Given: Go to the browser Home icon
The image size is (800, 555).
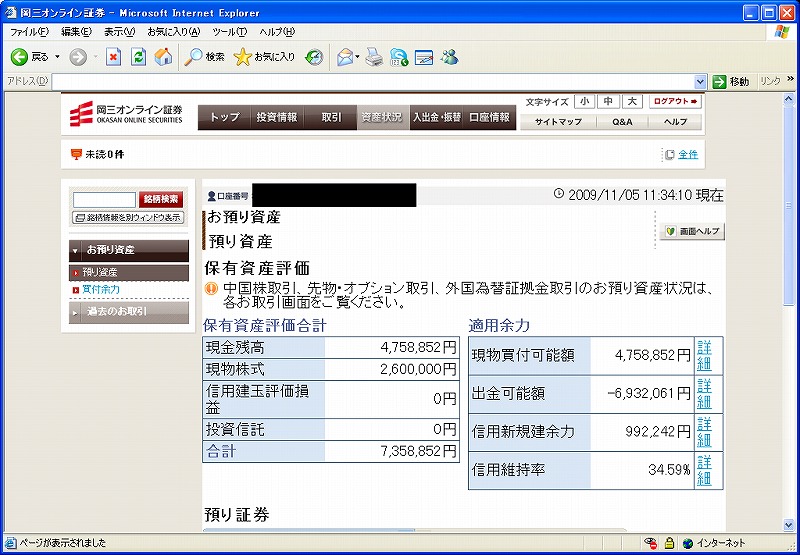Looking at the screenshot, I should pos(162,57).
